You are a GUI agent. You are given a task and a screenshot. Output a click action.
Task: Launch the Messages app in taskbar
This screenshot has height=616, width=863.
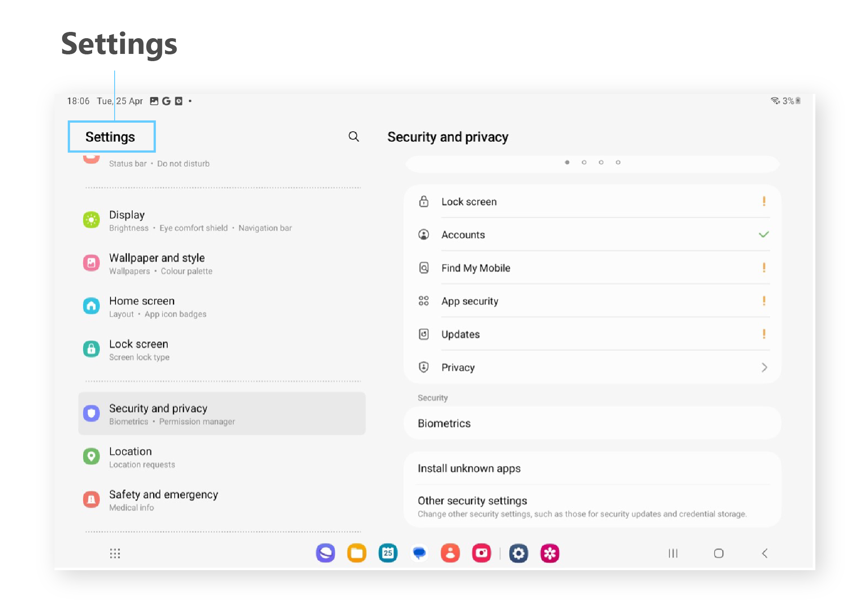click(419, 553)
